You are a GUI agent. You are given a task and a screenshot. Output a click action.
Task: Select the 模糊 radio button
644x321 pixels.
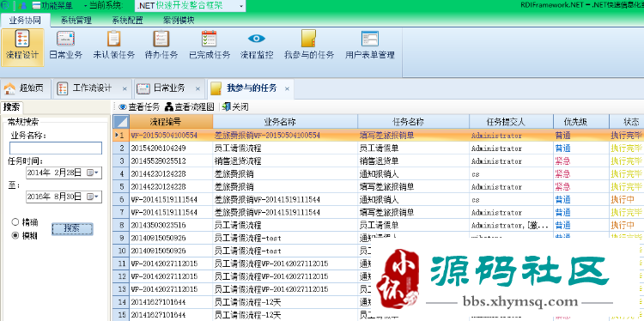click(15, 236)
